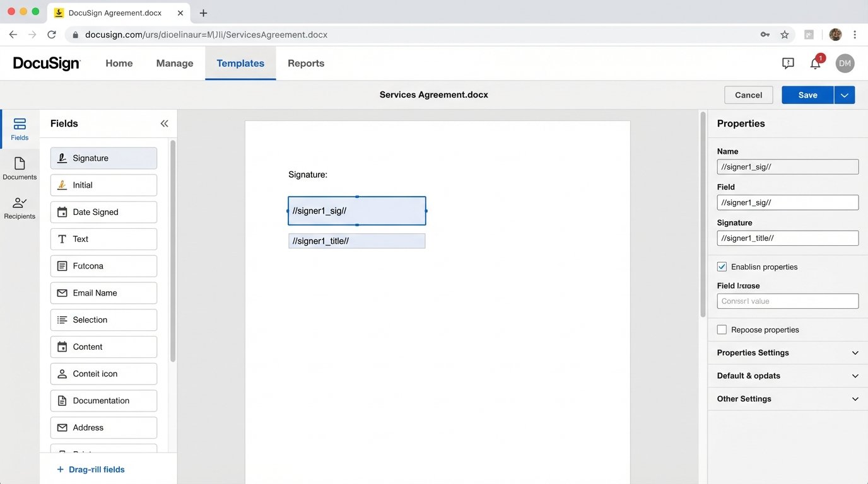Viewport: 868px width, 484px height.
Task: Open the Recipients sidebar panel
Action: coord(20,208)
